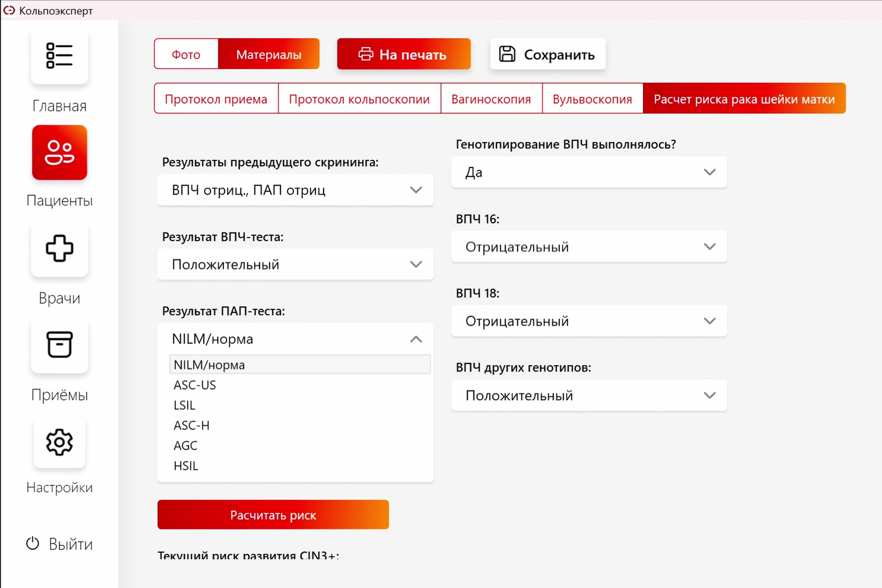Open the Настройки gear icon
The image size is (882, 588).
59,442
